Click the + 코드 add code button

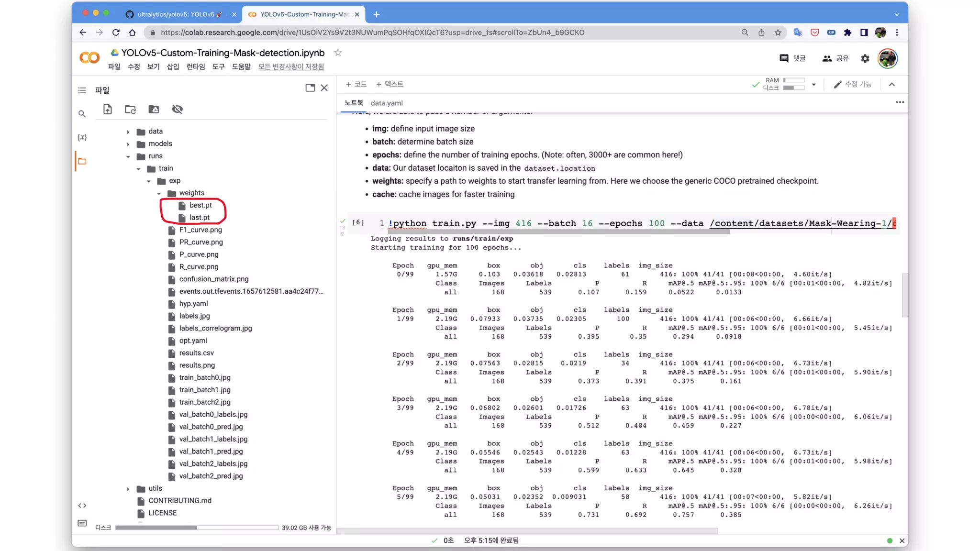pyautogui.click(x=356, y=84)
